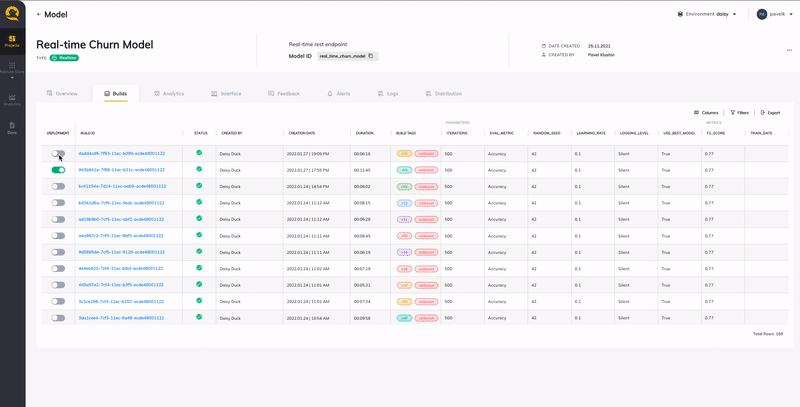Viewport: 800px width, 407px height.
Task: Click the back arrow next to Model
Action: coord(39,15)
